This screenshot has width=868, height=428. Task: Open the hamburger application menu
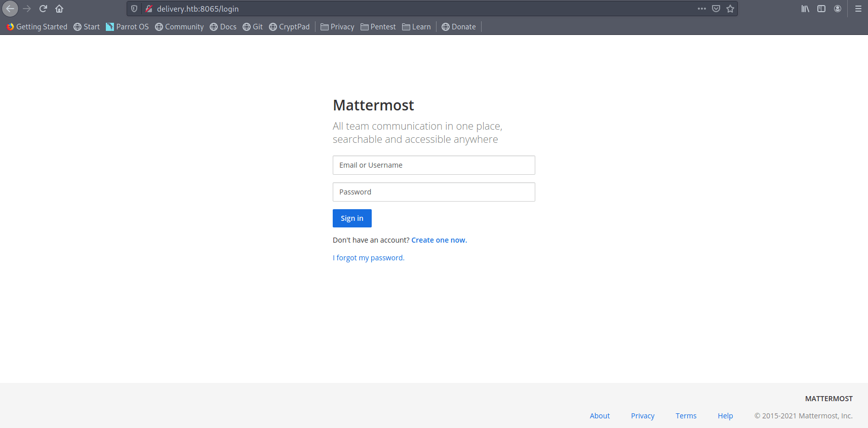(x=858, y=9)
